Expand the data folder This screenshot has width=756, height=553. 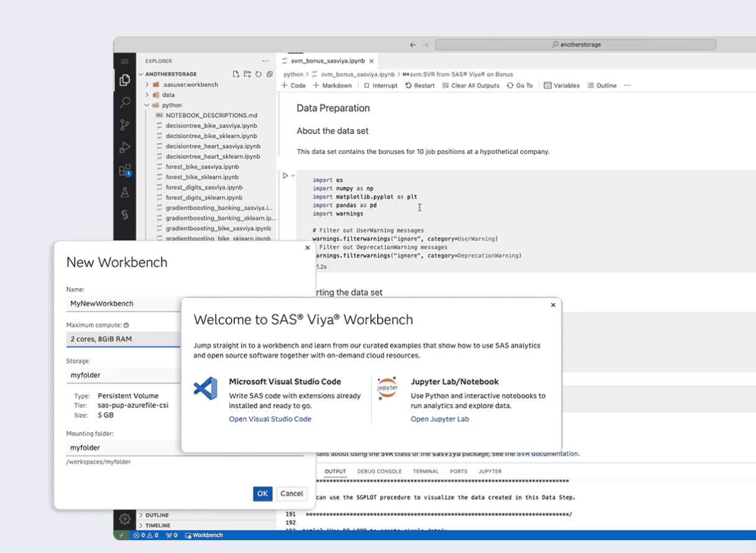coord(168,95)
